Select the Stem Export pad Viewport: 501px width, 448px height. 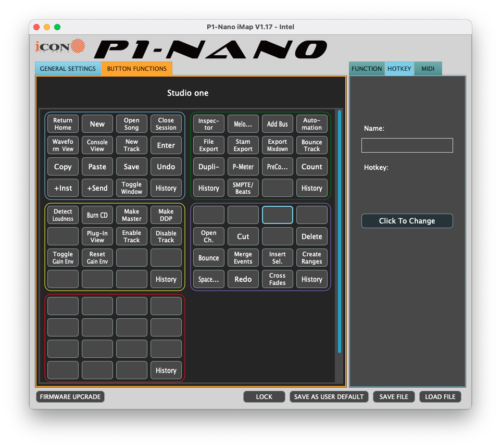[243, 145]
